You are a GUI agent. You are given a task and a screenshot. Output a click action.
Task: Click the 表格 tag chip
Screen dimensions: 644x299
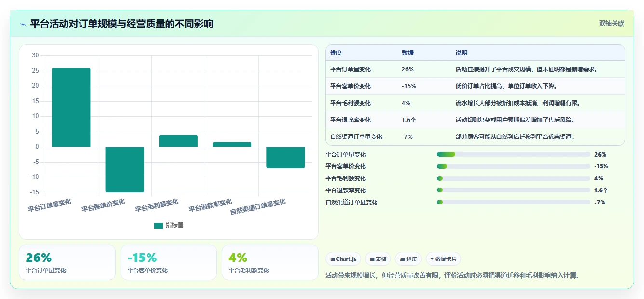378,259
